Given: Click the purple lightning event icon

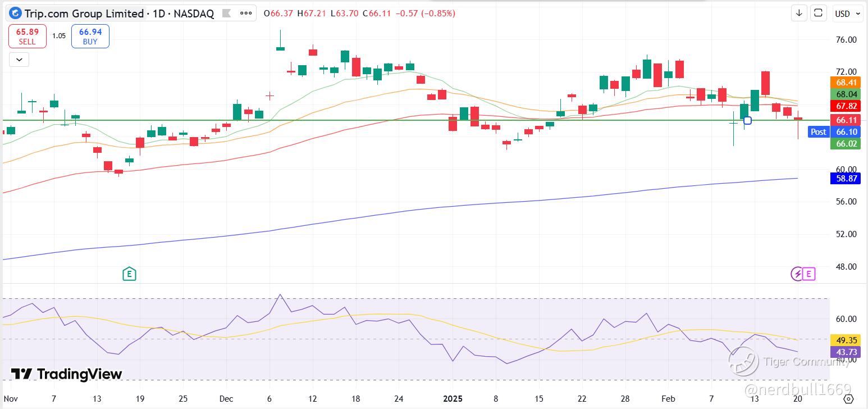Looking at the screenshot, I should click(x=797, y=274).
